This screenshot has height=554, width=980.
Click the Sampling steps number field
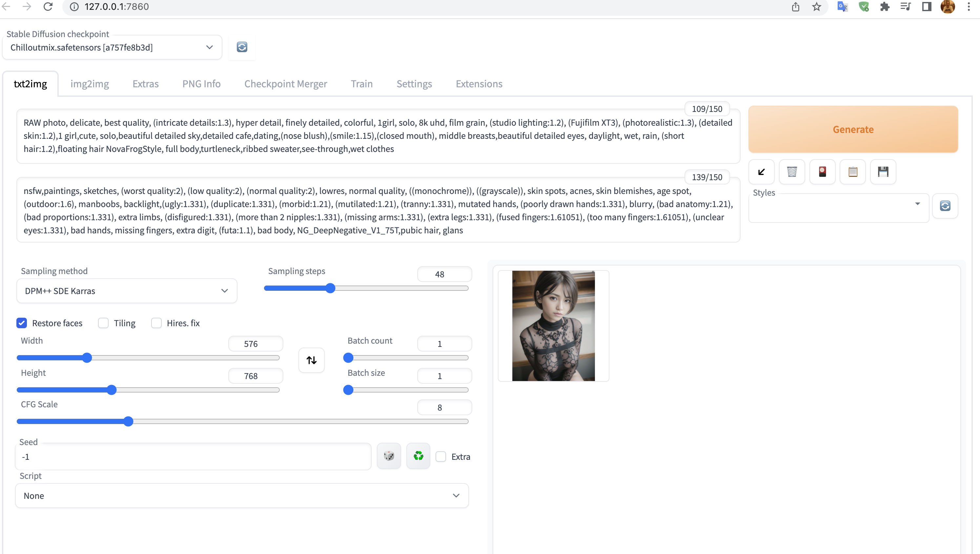click(444, 274)
